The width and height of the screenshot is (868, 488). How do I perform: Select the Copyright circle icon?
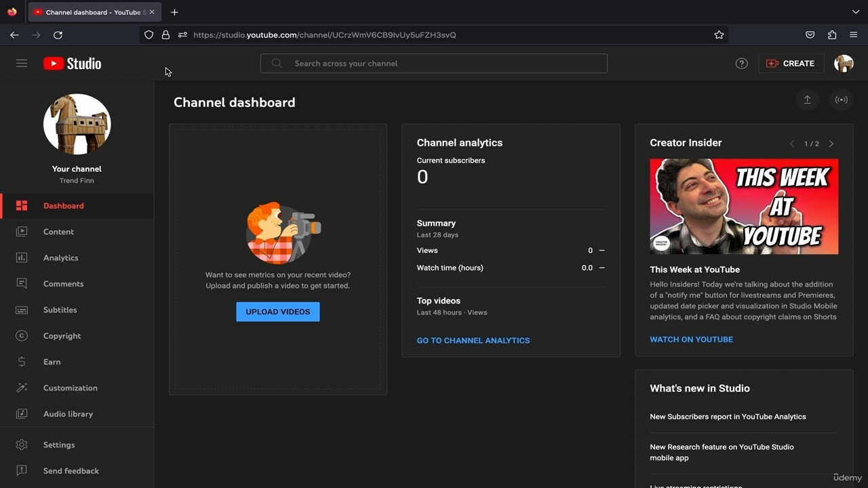(22, 335)
